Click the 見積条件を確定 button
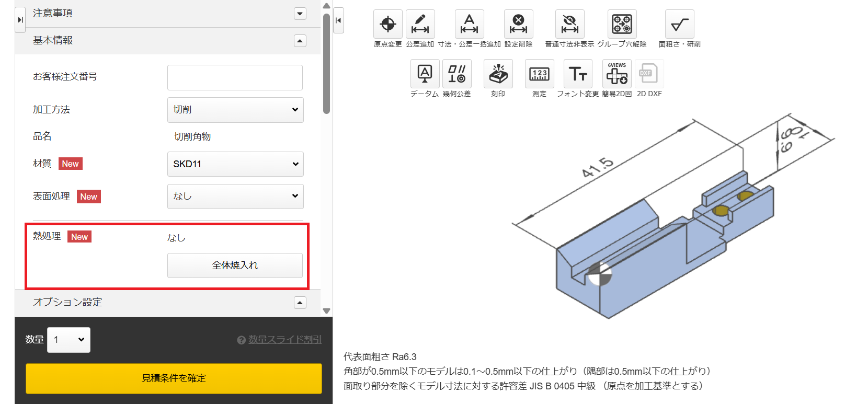The image size is (868, 404). tap(174, 378)
